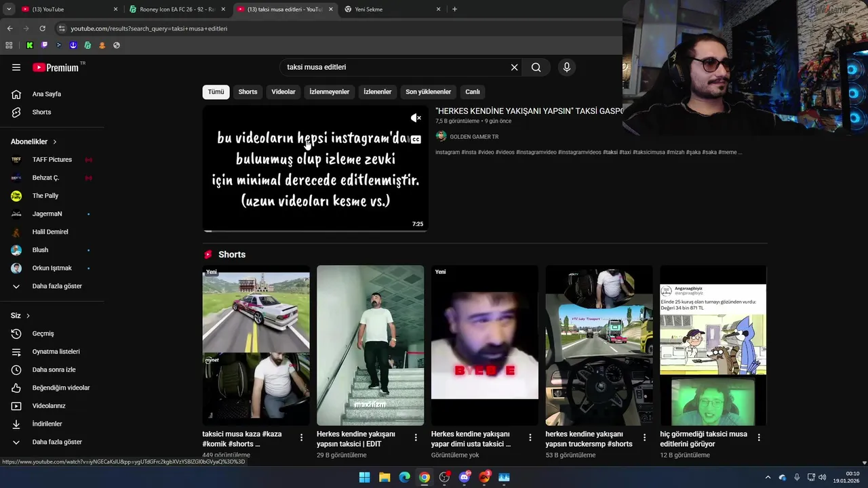Image resolution: width=868 pixels, height=488 pixels.
Task: Toggle captions CC on the preview video
Action: click(416, 140)
